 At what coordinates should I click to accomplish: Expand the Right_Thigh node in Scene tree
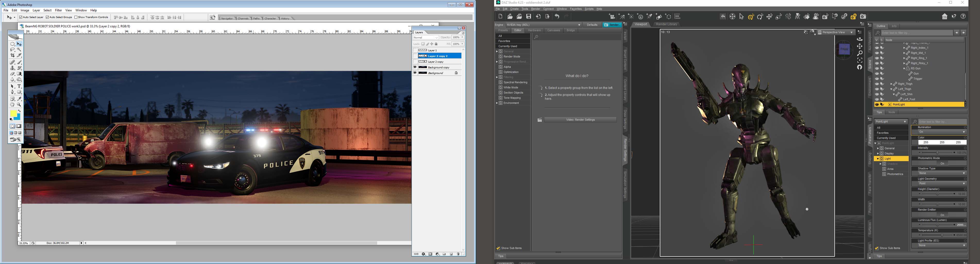[x=891, y=84]
